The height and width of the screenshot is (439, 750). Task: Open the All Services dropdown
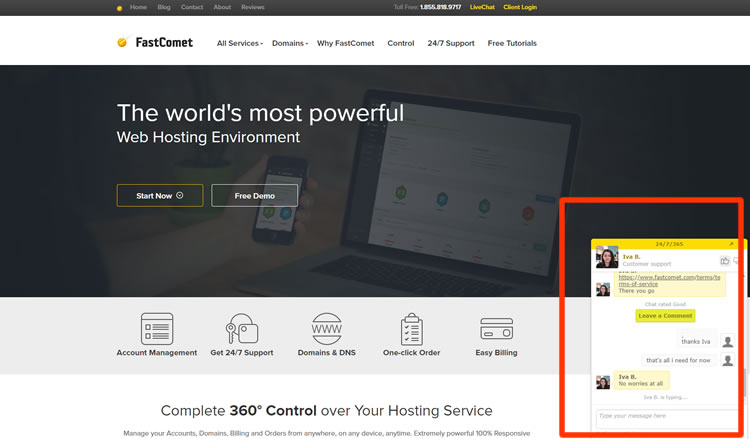(x=240, y=43)
